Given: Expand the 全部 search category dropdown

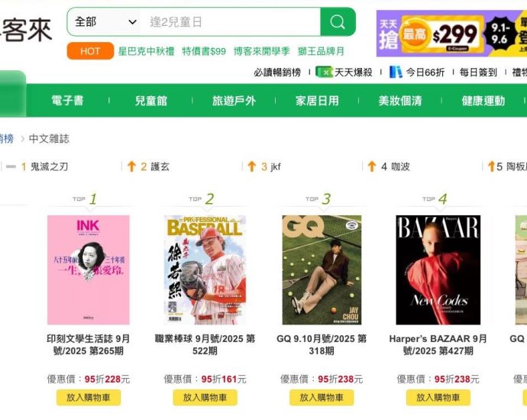Looking at the screenshot, I should tap(105, 22).
